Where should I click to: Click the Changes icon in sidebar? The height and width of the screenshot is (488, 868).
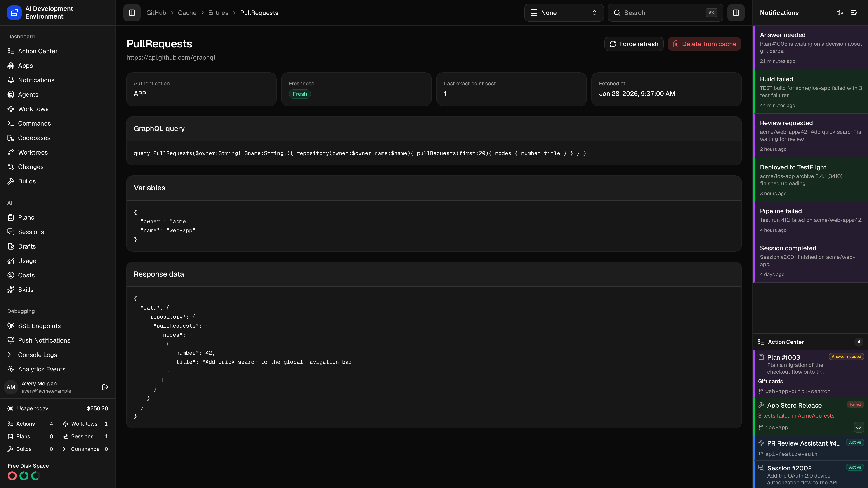click(11, 167)
